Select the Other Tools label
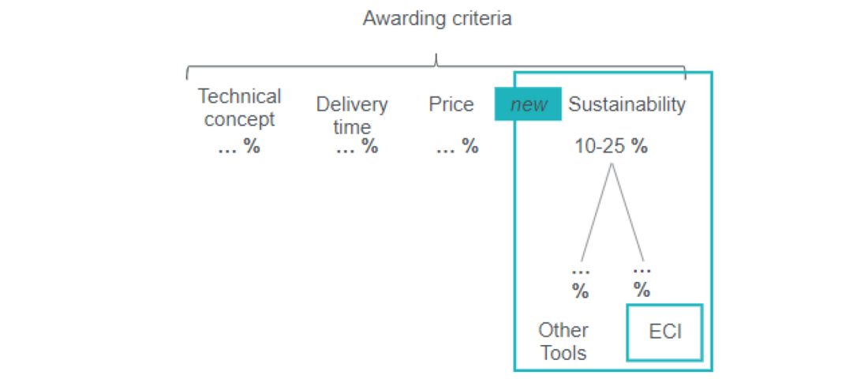The height and width of the screenshot is (379, 868). [563, 341]
